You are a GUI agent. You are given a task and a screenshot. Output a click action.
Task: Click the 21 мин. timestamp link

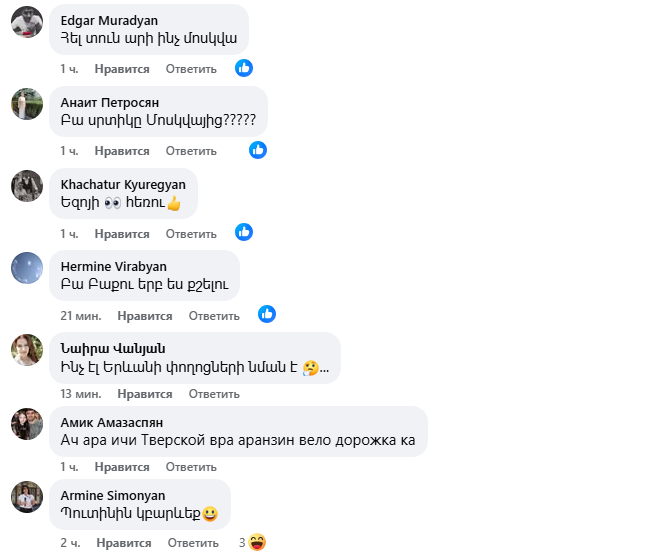[x=81, y=316]
